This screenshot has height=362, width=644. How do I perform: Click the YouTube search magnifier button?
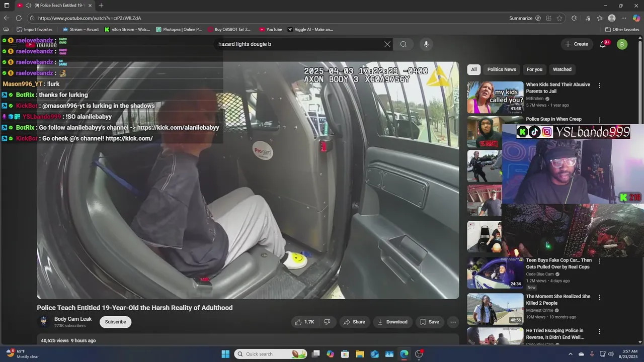pyautogui.click(x=404, y=44)
